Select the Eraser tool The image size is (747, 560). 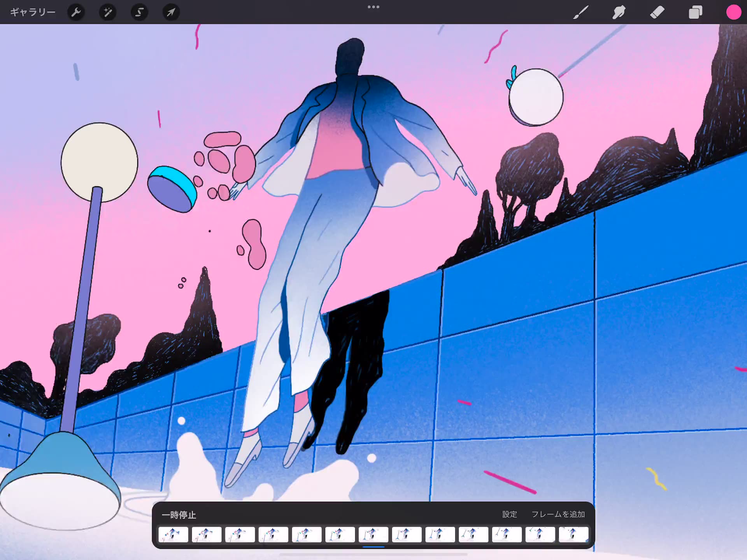pyautogui.click(x=657, y=12)
